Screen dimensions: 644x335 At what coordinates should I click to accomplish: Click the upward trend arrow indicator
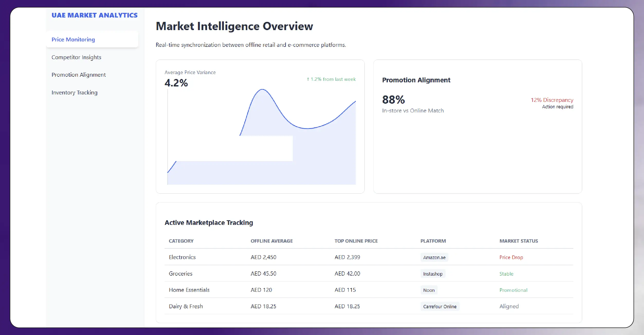[x=308, y=80]
